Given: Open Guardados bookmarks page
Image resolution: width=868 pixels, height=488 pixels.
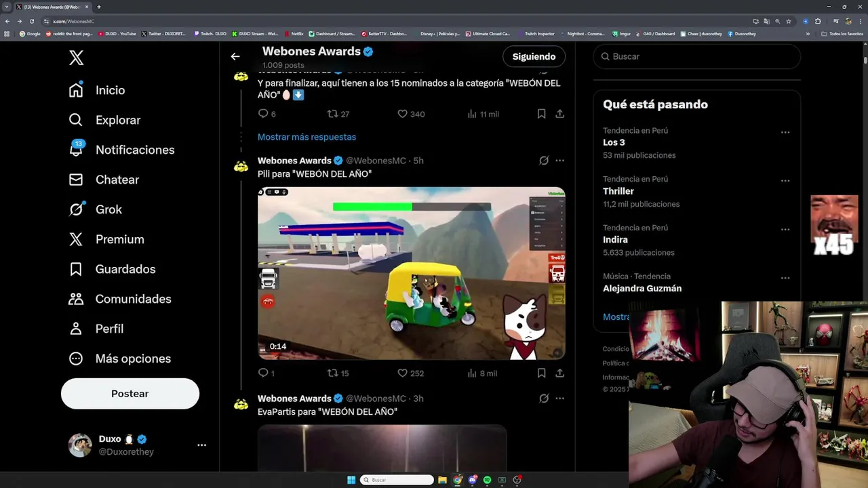Looking at the screenshot, I should 112,269.
